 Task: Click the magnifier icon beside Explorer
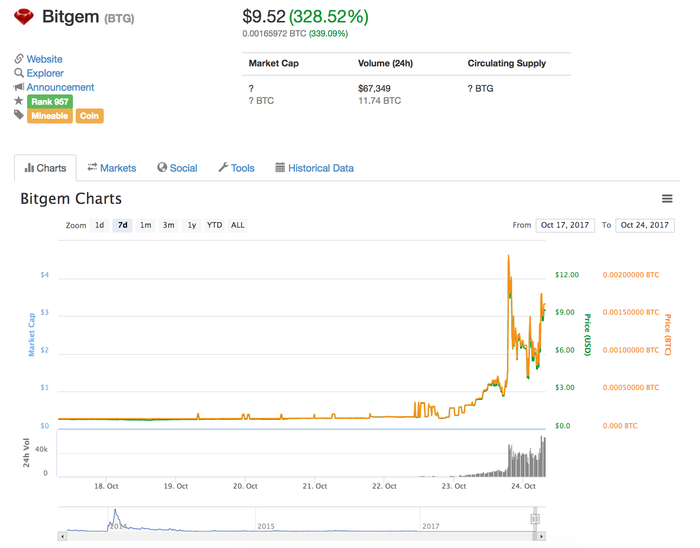coord(19,73)
